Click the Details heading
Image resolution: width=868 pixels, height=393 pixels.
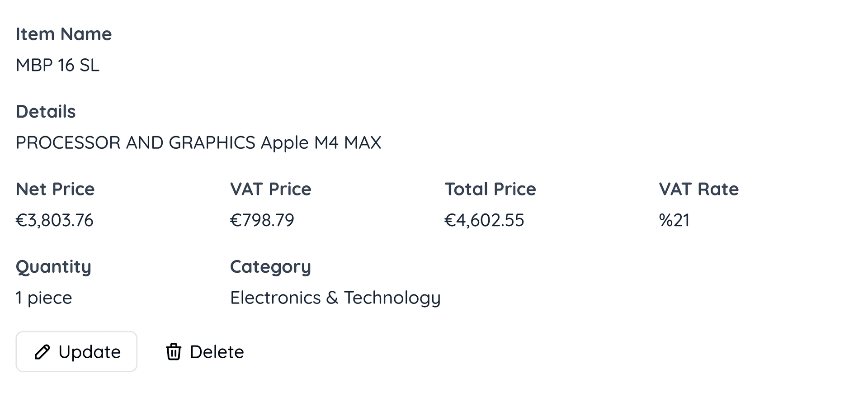pyautogui.click(x=46, y=112)
